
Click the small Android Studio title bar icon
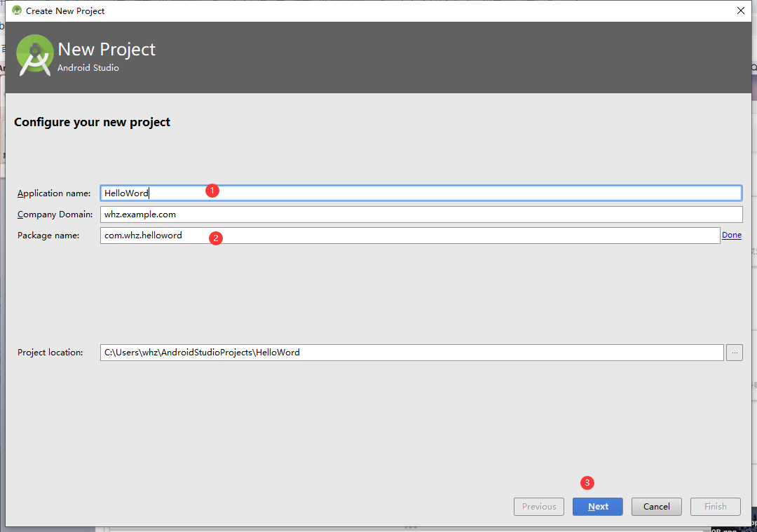[x=17, y=11]
